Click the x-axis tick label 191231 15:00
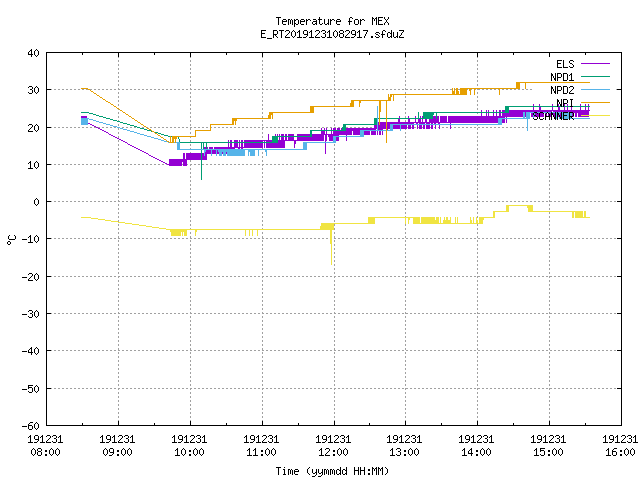The width and height of the screenshot is (640, 480). pos(548,446)
